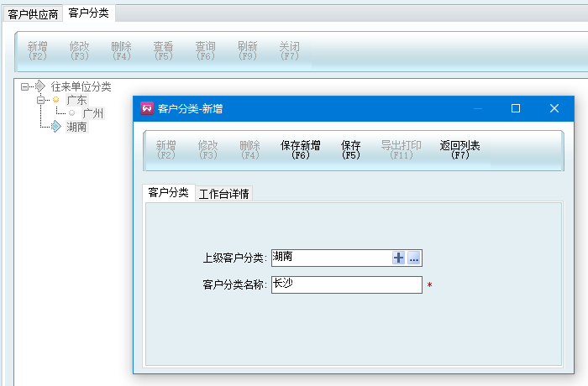Select 广州 in the category tree
588x386 pixels.
coord(92,113)
